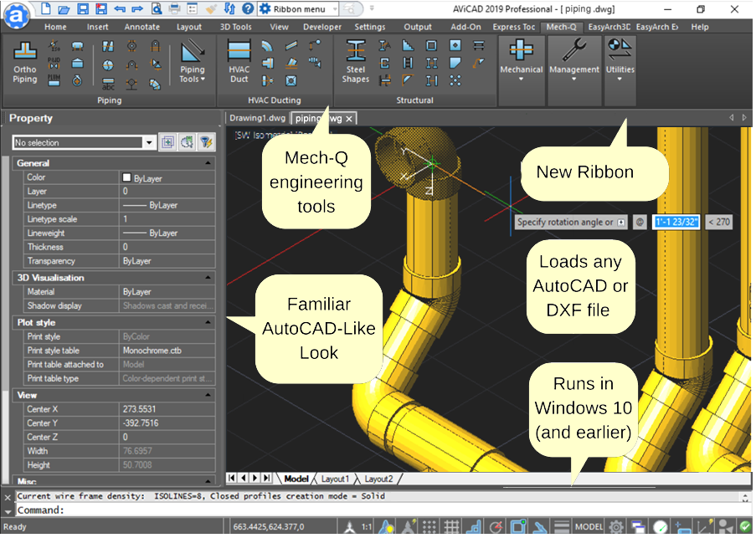Viewport: 756px width, 538px height.
Task: Click the HVAC Duct tool
Action: pyautogui.click(x=239, y=63)
